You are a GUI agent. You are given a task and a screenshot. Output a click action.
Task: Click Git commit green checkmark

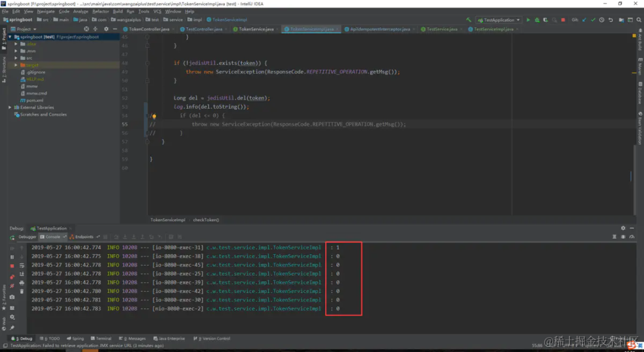593,20
